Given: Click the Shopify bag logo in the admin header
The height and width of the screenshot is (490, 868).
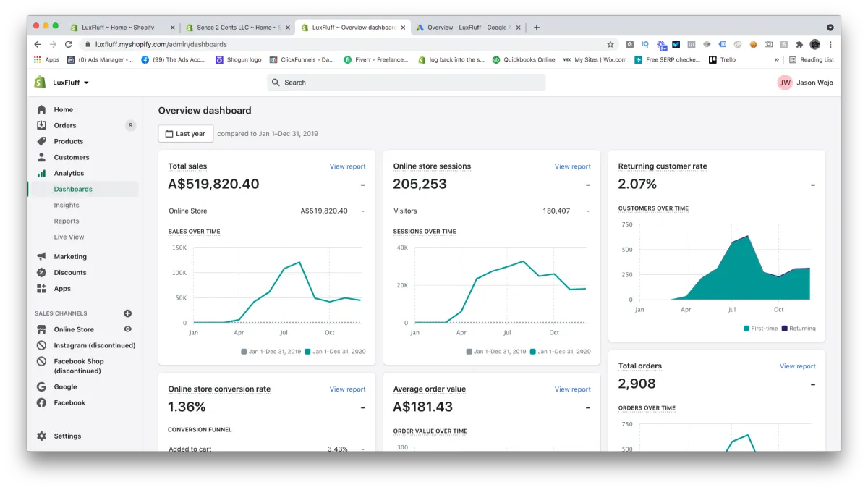Looking at the screenshot, I should click(x=41, y=83).
